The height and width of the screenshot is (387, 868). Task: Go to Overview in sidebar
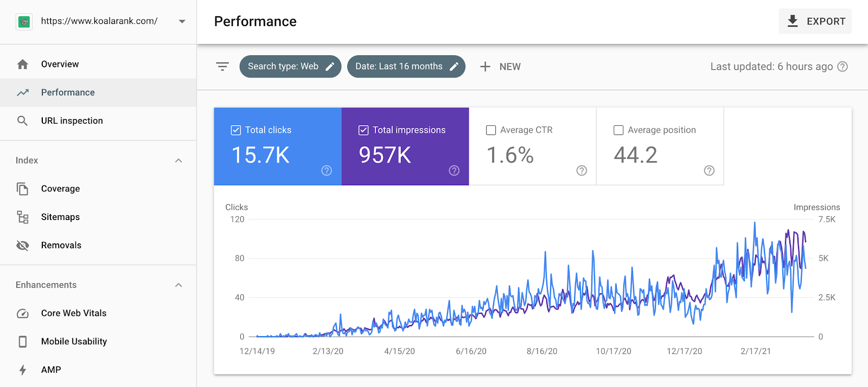[x=98, y=64]
